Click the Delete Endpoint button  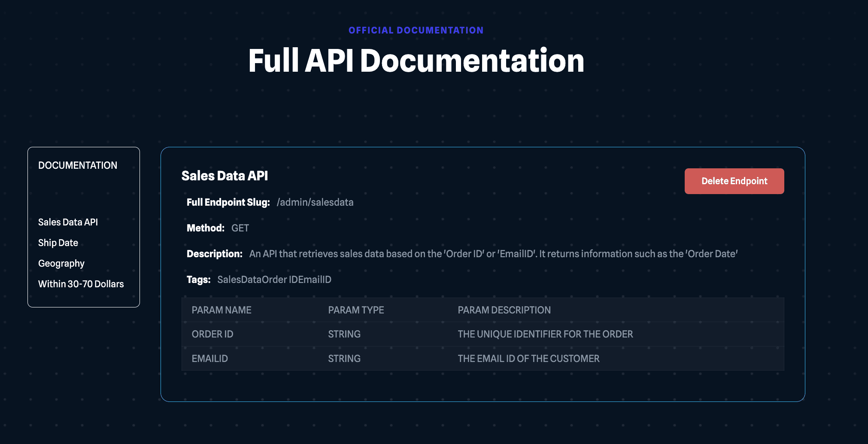point(734,181)
